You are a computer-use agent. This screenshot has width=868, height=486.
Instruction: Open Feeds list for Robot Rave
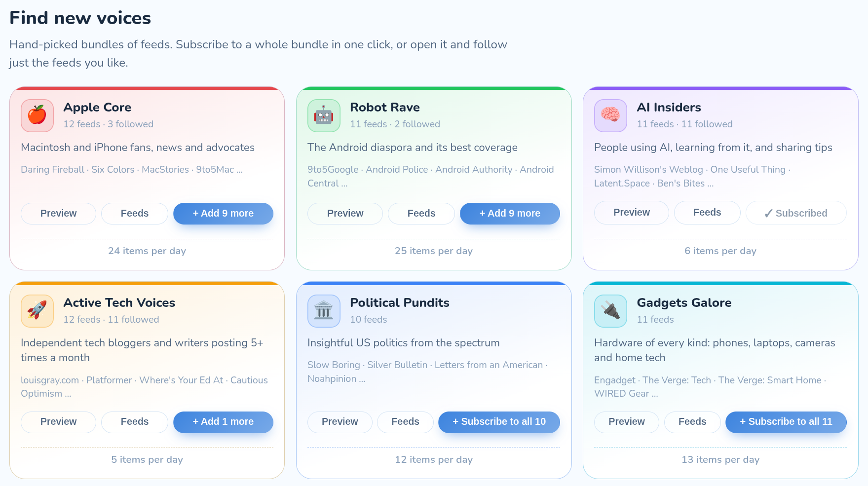(x=421, y=214)
